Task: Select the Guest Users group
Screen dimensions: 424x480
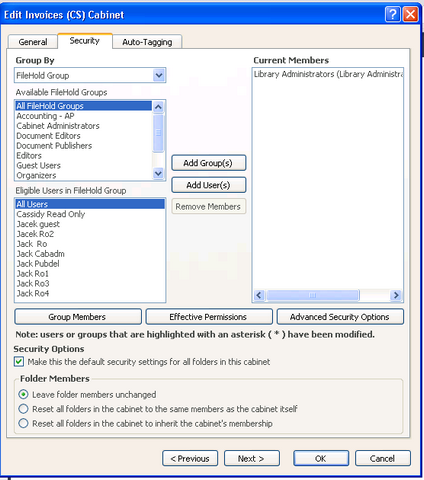Action: click(83, 166)
